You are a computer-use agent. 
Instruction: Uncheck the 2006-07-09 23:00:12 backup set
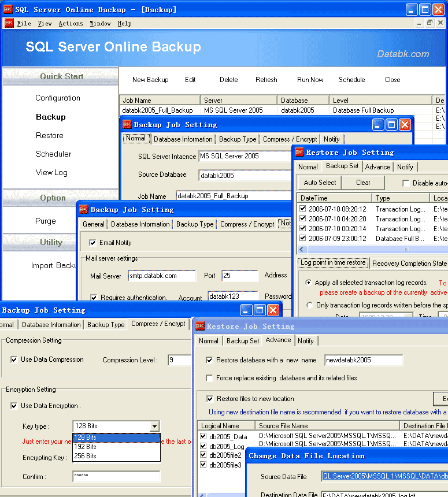tap(302, 238)
